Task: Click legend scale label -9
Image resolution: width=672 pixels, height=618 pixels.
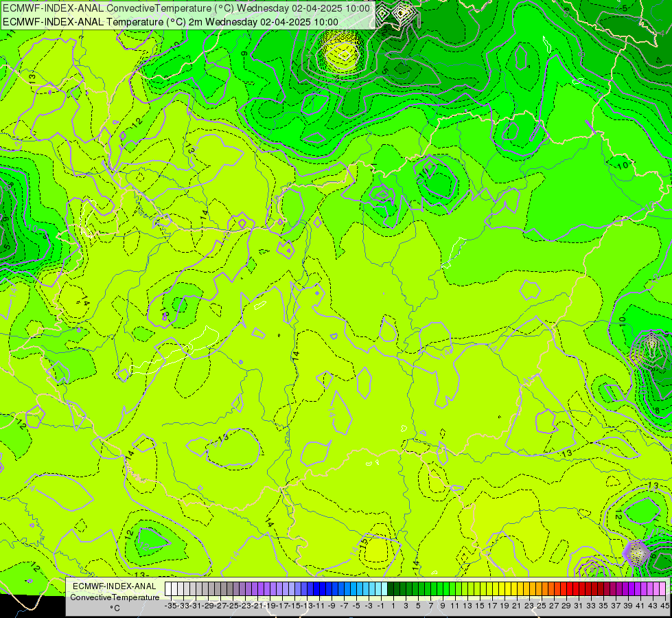Action: pyautogui.click(x=332, y=606)
